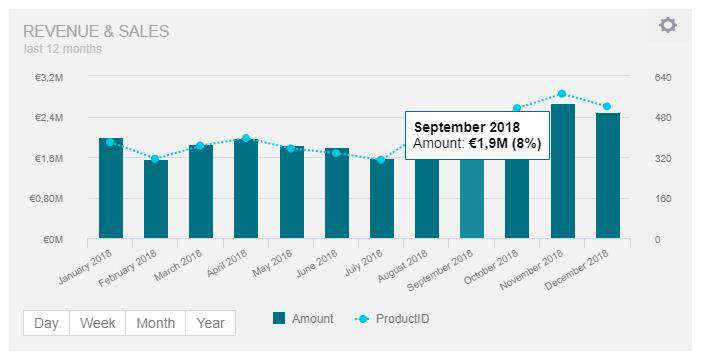This screenshot has width=705, height=364.
Task: Select the Day time range
Action: click(46, 323)
